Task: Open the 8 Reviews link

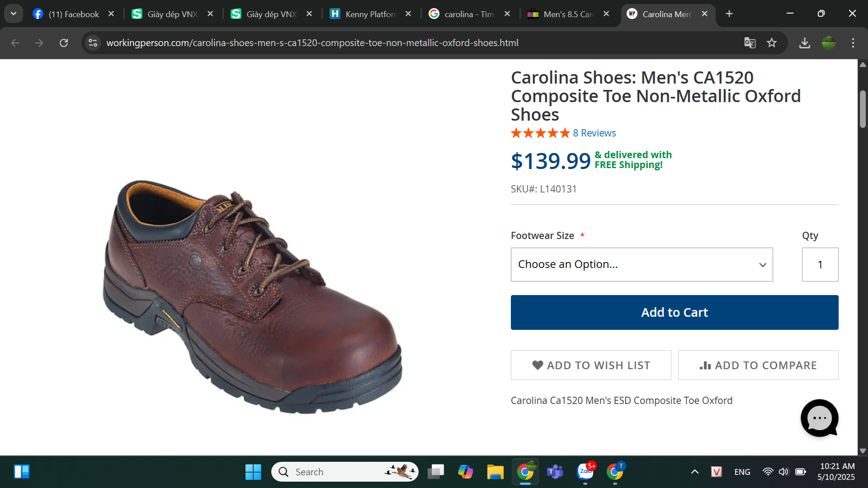Action: (594, 133)
